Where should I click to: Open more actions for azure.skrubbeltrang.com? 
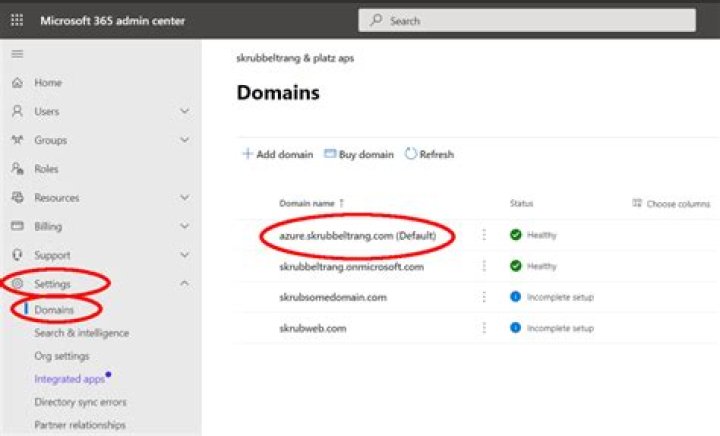click(x=484, y=235)
